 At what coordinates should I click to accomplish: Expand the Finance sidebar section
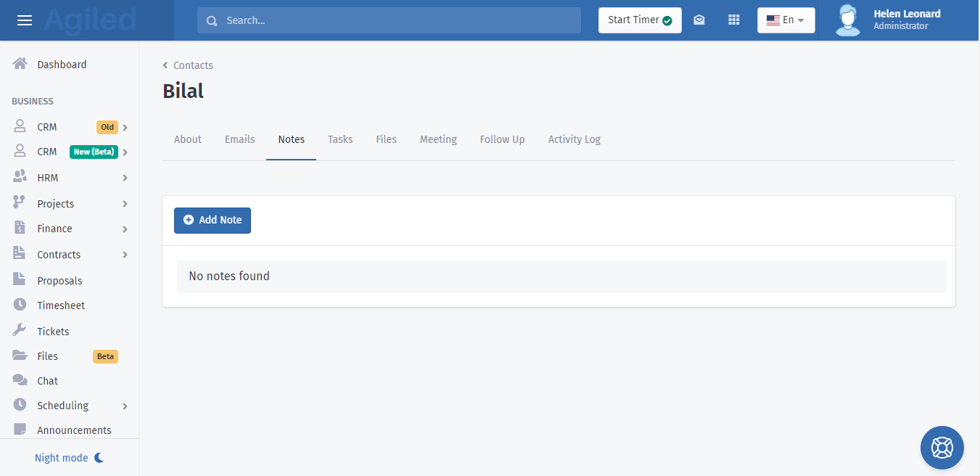point(125,229)
